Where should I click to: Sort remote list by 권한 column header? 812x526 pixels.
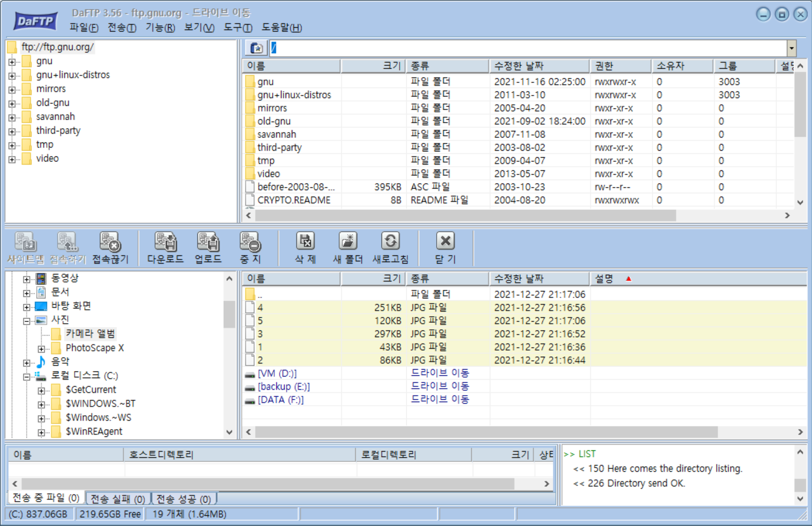click(620, 66)
